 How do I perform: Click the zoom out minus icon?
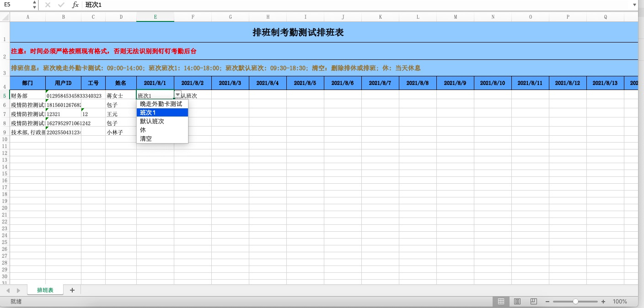[x=547, y=302]
